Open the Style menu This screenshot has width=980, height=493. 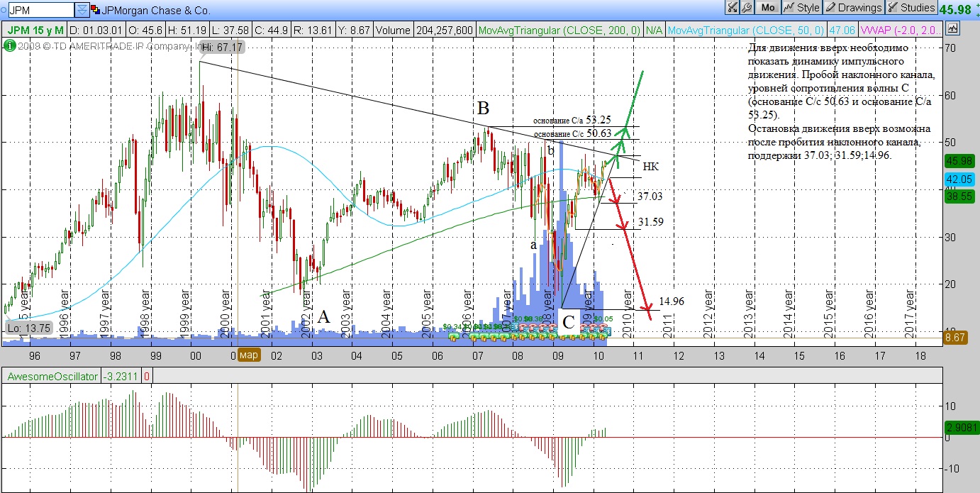801,8
